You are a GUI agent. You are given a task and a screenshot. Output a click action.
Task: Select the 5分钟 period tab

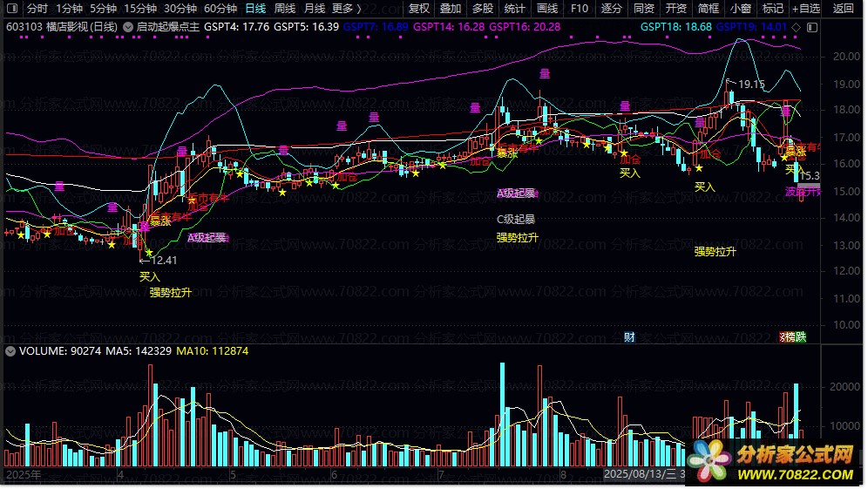click(x=103, y=9)
